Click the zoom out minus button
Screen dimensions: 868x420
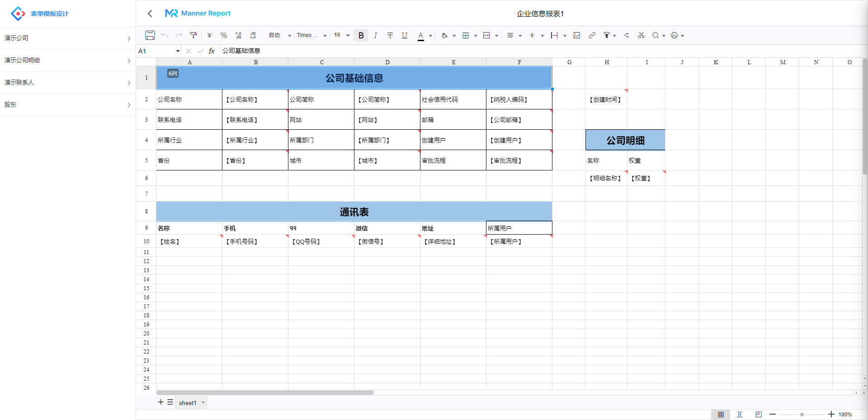point(773,415)
